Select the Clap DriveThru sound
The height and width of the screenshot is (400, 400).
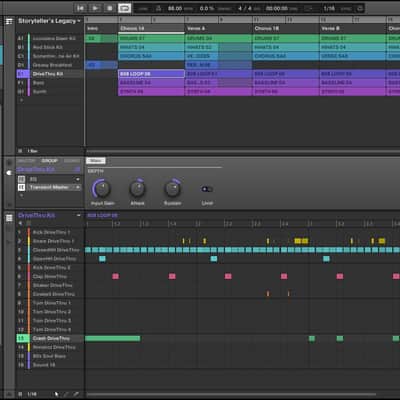[50, 276]
